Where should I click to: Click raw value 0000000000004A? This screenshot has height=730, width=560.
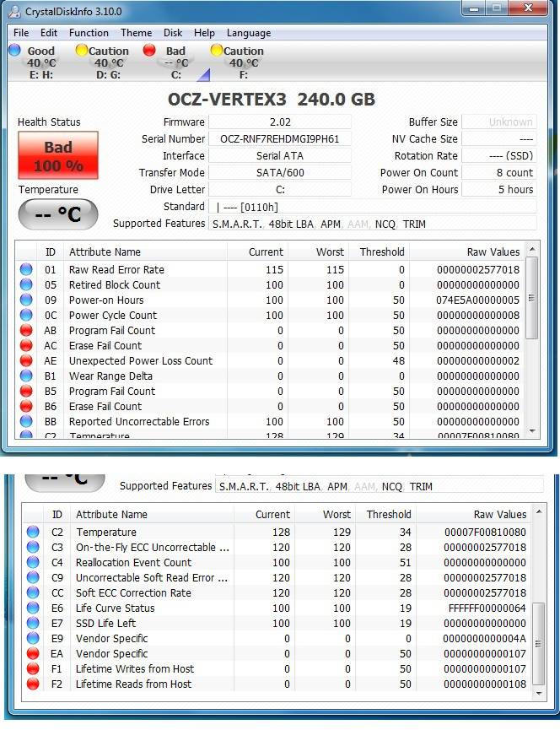coord(484,638)
